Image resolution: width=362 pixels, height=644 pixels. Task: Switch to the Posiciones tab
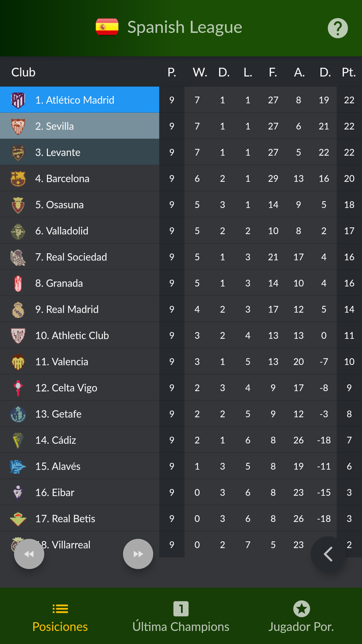pyautogui.click(x=60, y=617)
